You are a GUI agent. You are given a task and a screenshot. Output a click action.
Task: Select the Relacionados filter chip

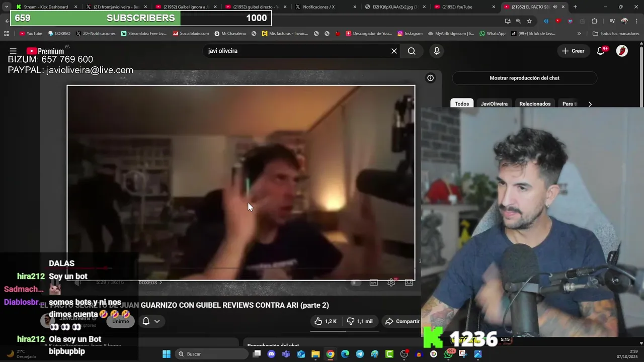535,104
